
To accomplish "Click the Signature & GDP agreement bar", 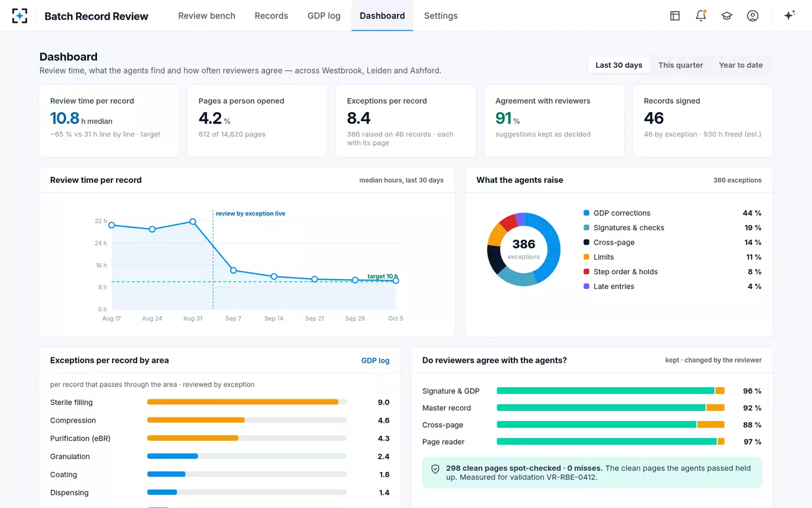I will [x=611, y=391].
